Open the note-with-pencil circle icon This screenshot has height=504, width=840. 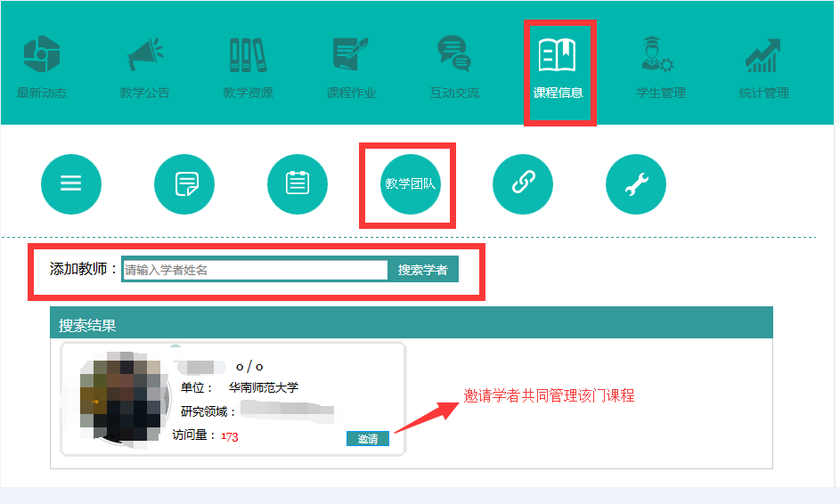pos(184,183)
